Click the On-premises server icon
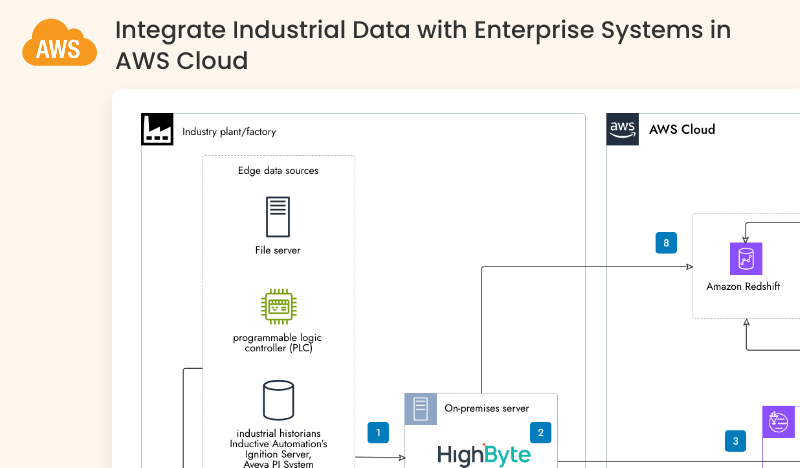Screen dimensions: 800x468 tap(420, 408)
